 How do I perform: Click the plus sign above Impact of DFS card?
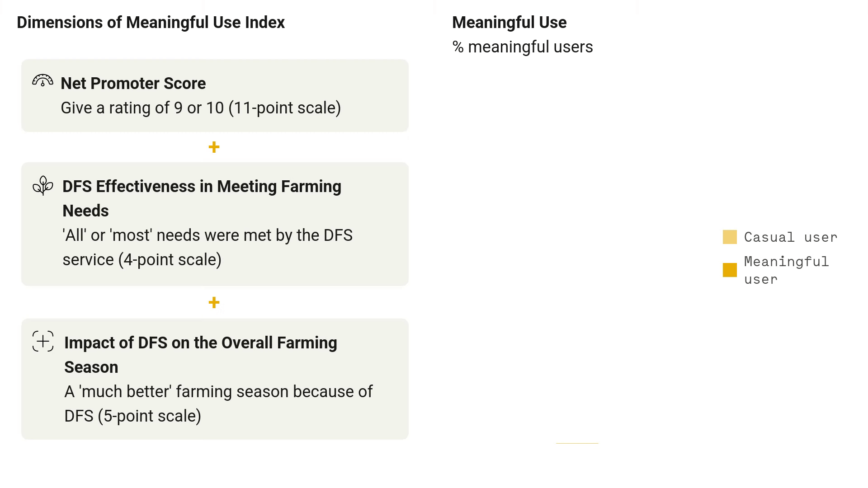[x=214, y=302]
